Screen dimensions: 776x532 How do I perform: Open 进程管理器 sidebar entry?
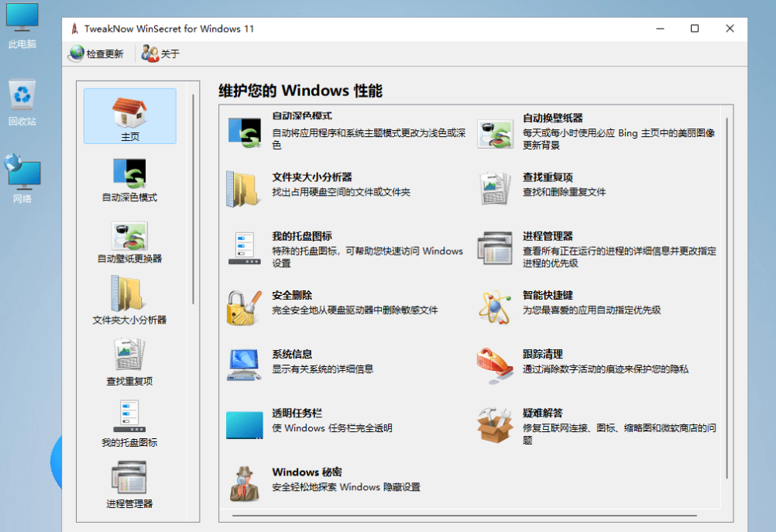click(129, 480)
